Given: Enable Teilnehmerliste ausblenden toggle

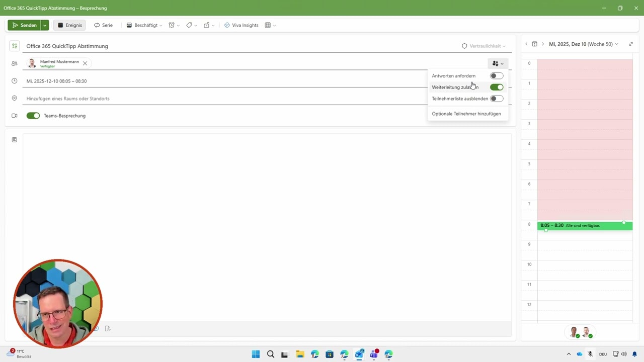Looking at the screenshot, I should click(x=497, y=99).
